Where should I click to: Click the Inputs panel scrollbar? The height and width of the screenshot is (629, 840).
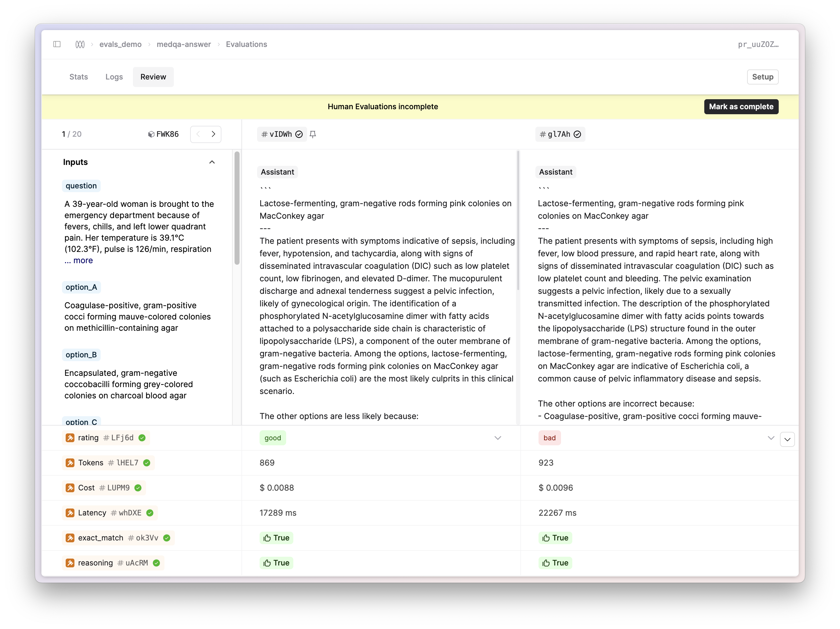click(237, 208)
